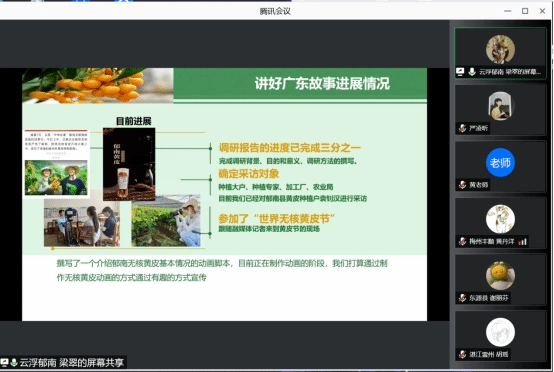
Task: Select 胡瑶's sketch avatar
Action: click(x=500, y=332)
